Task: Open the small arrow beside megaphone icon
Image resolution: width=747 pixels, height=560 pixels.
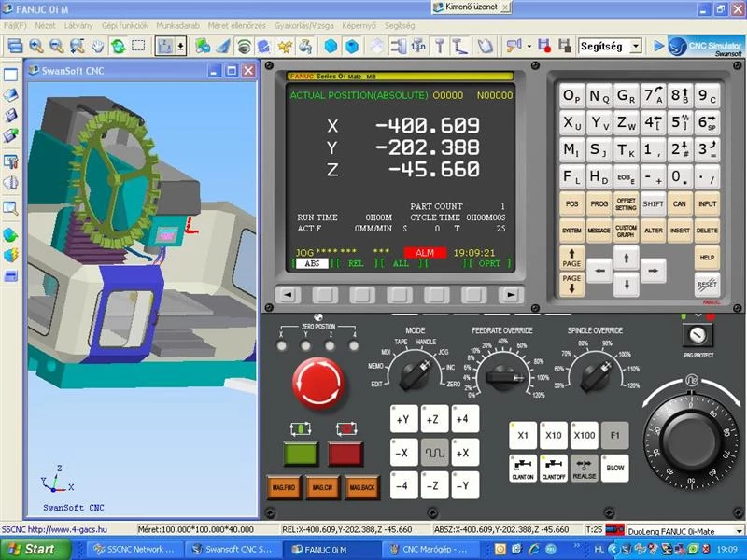Action: tap(529, 46)
